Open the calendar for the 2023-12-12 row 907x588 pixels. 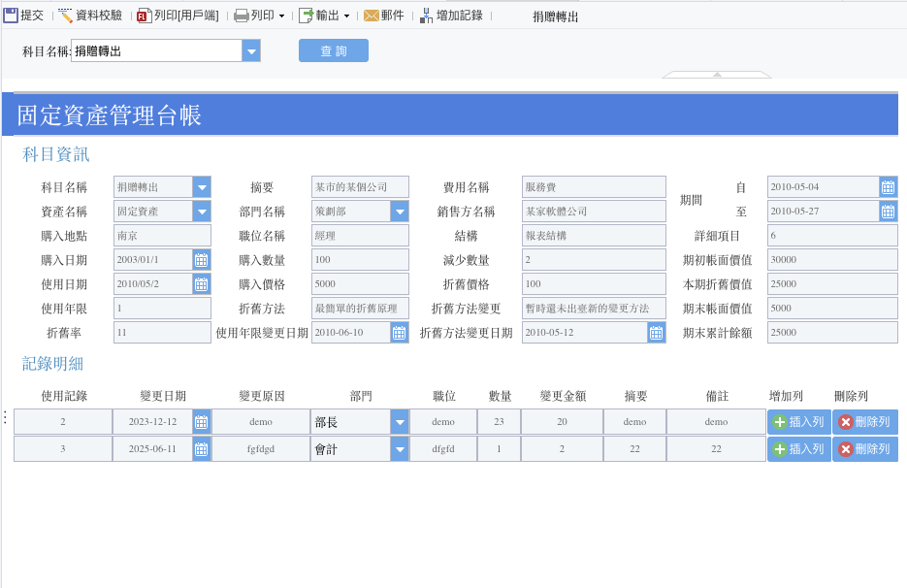point(202,422)
